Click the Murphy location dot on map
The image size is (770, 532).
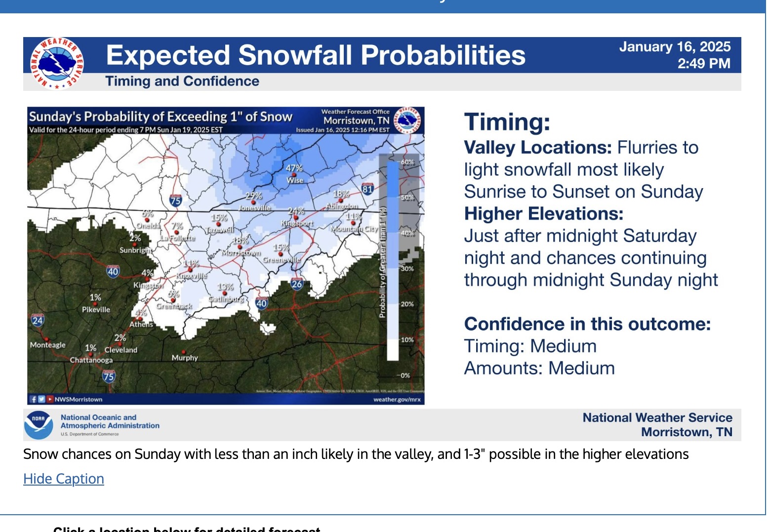pos(184,352)
